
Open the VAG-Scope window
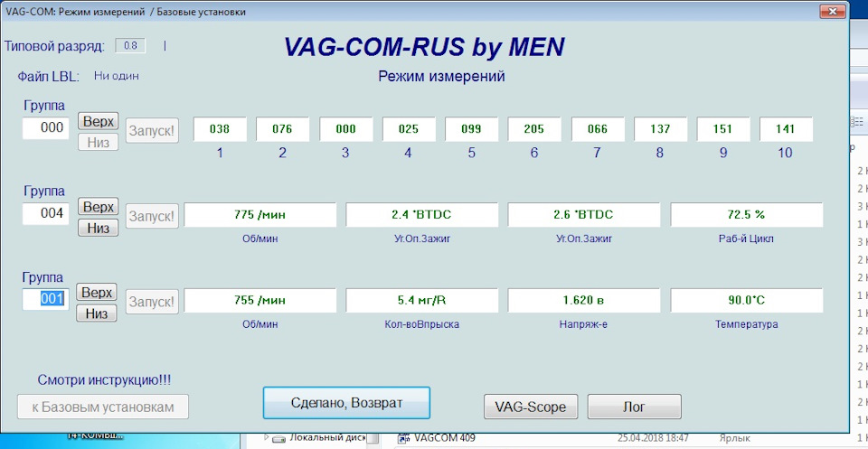click(531, 407)
